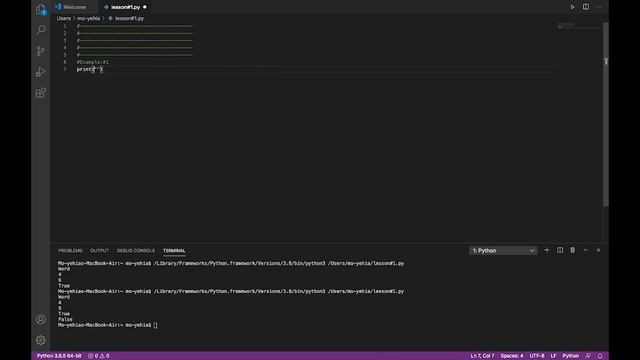The image size is (640, 360).
Task: Change indentation via Spaces: 4
Action: click(512, 356)
